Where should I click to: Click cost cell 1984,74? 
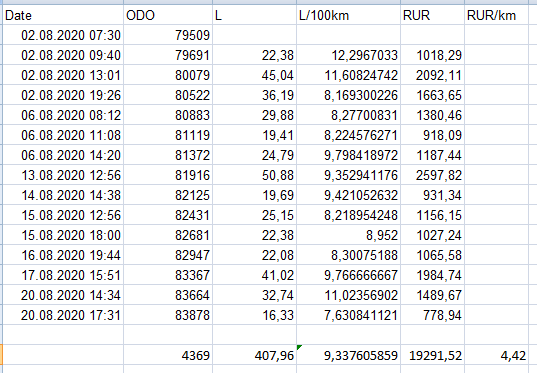click(x=432, y=275)
